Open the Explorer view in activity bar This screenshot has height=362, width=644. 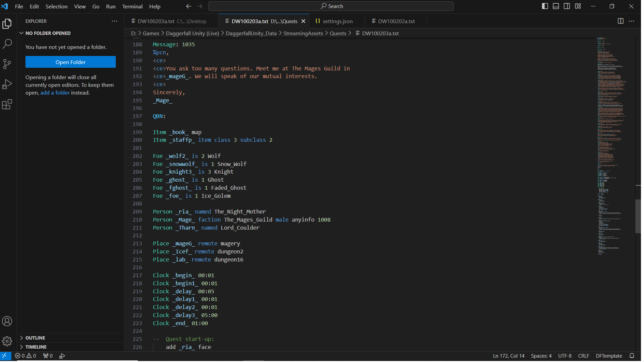[x=7, y=24]
